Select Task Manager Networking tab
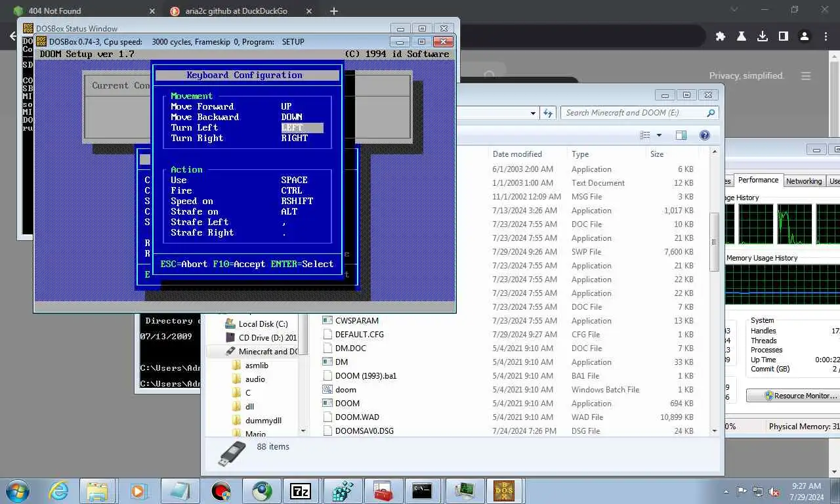 (804, 181)
